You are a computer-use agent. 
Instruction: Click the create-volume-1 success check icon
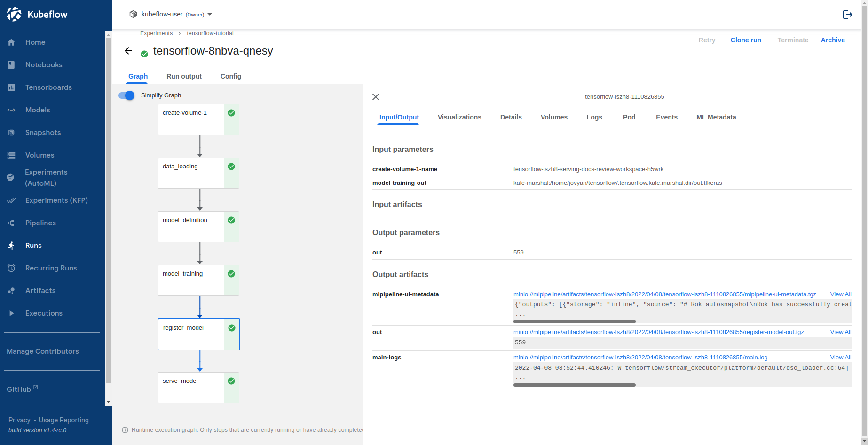[231, 113]
